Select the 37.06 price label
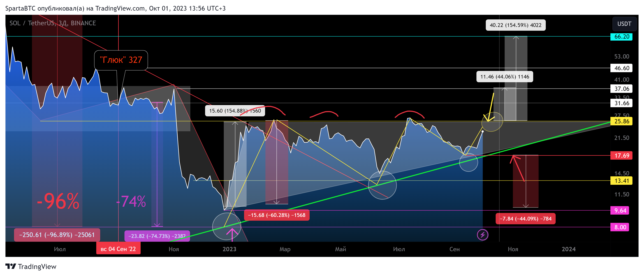Image resolution: width=644 pixels, height=276 pixels. tap(621, 89)
